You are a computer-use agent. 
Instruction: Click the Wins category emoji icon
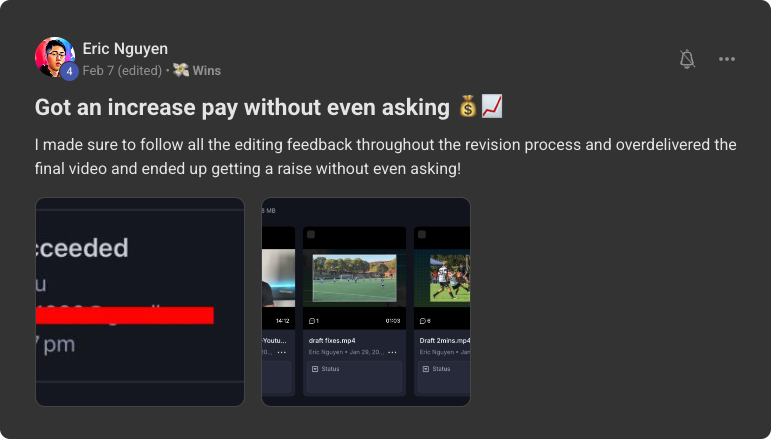(181, 70)
